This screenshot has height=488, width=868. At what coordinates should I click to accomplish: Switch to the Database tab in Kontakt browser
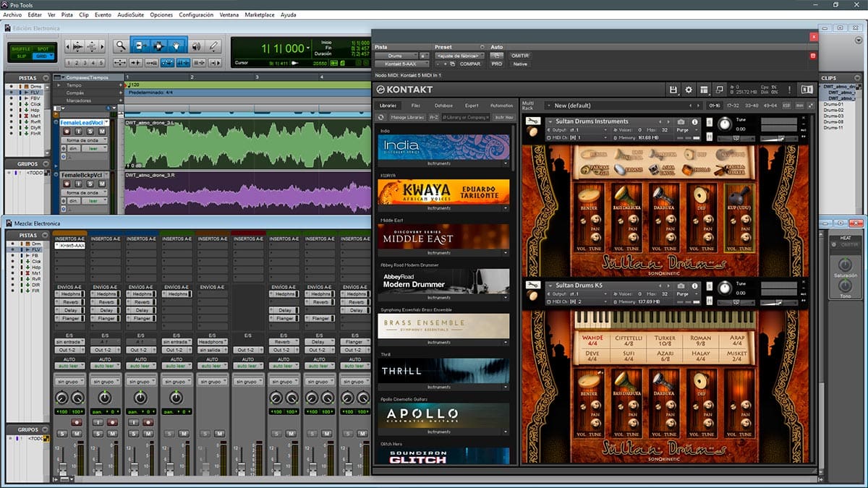pos(443,106)
